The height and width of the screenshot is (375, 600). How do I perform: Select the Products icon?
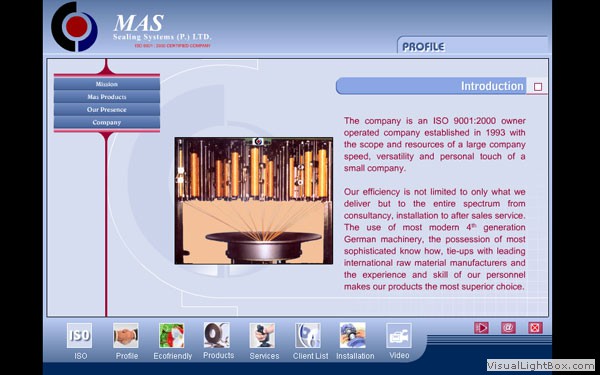click(x=217, y=335)
